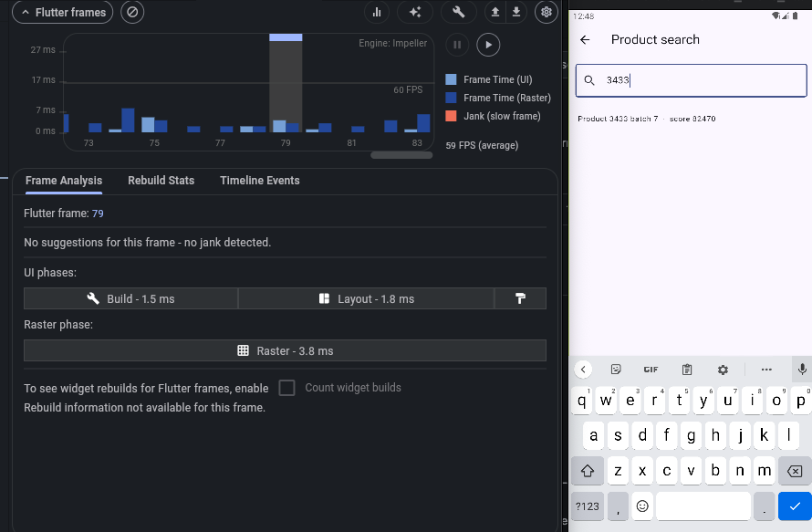Screen dimensions: 812x532
Task: Focus the product search input field
Action: [692, 80]
